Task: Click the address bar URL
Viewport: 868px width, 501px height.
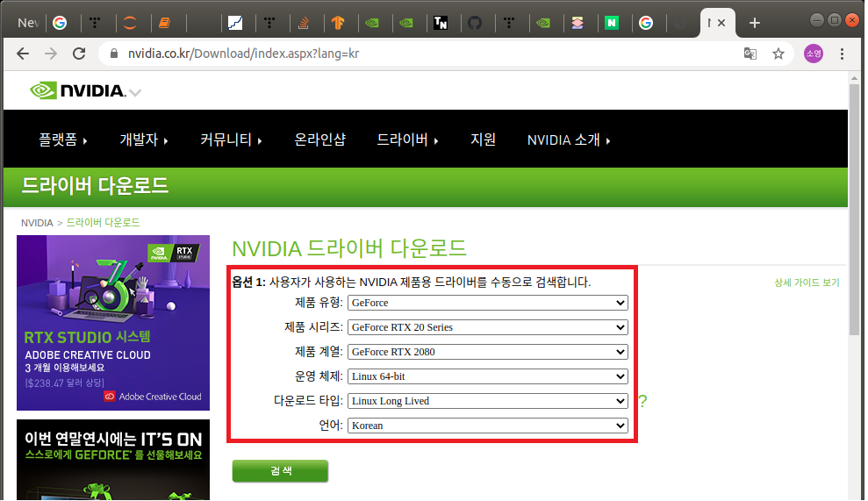Action: click(x=244, y=54)
